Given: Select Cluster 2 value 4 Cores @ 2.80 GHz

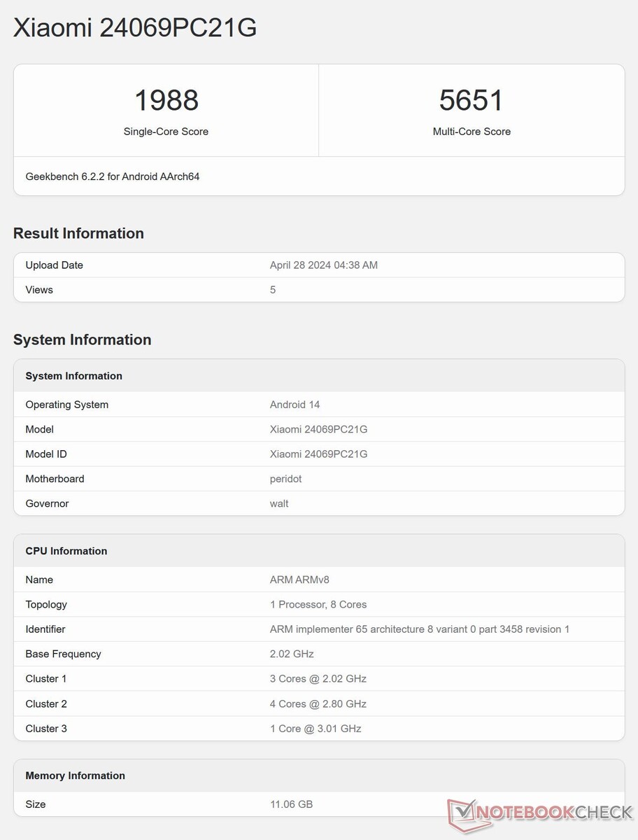Looking at the screenshot, I should click(x=318, y=703).
